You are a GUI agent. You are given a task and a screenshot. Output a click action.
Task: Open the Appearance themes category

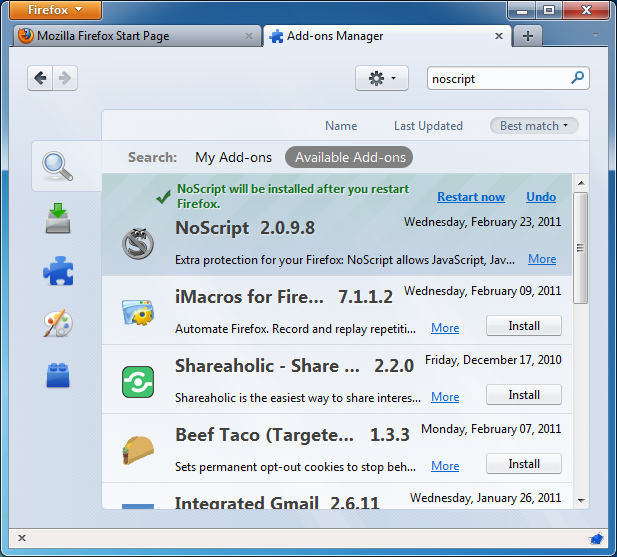click(59, 323)
